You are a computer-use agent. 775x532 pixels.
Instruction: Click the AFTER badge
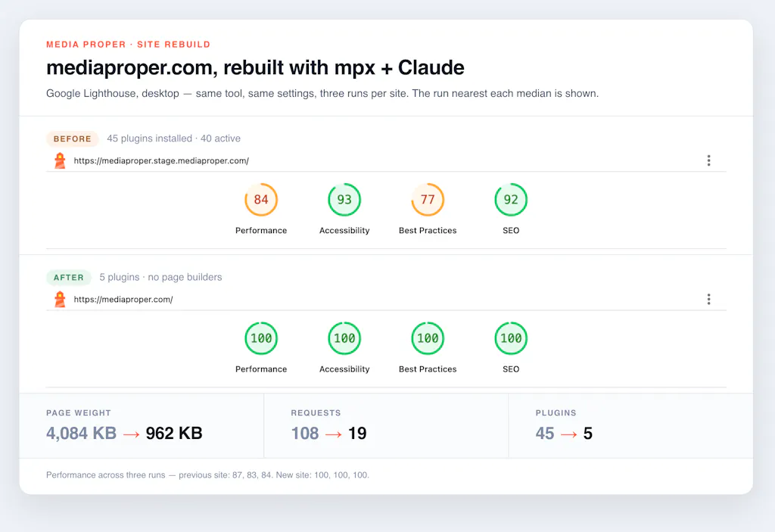coord(69,278)
